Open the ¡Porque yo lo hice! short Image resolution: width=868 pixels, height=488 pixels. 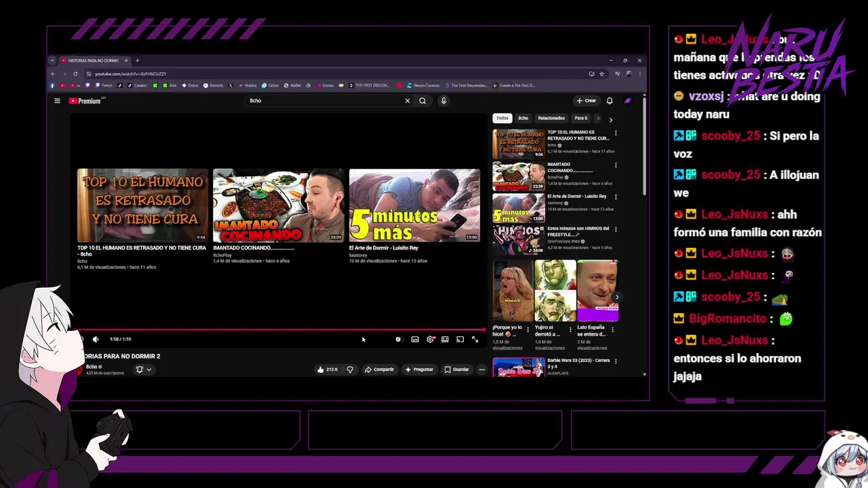coord(512,291)
